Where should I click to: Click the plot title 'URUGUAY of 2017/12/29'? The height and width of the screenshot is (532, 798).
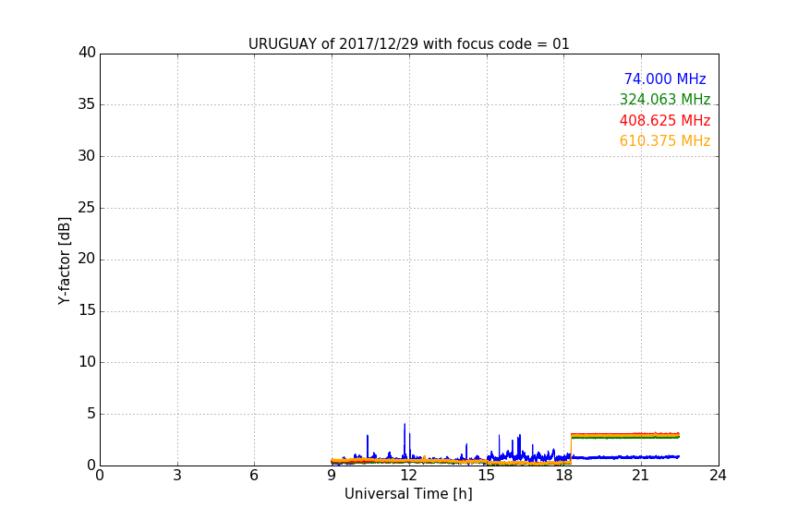pos(333,44)
